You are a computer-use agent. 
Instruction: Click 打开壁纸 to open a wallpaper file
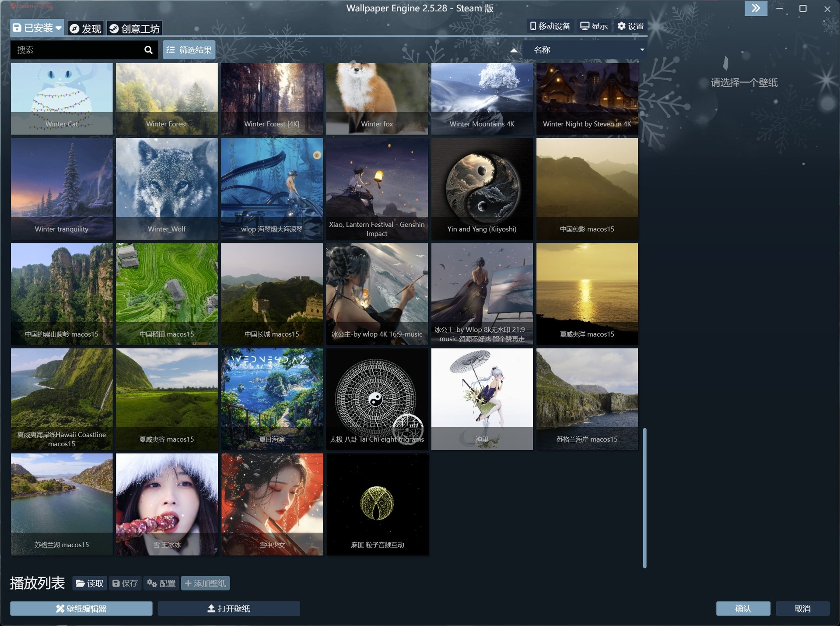pos(229,608)
